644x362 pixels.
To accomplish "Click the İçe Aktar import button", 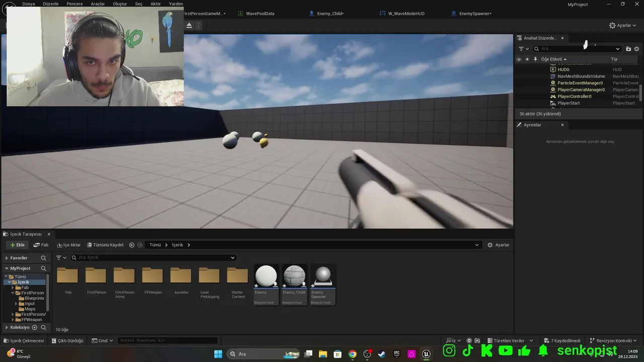I will (68, 245).
